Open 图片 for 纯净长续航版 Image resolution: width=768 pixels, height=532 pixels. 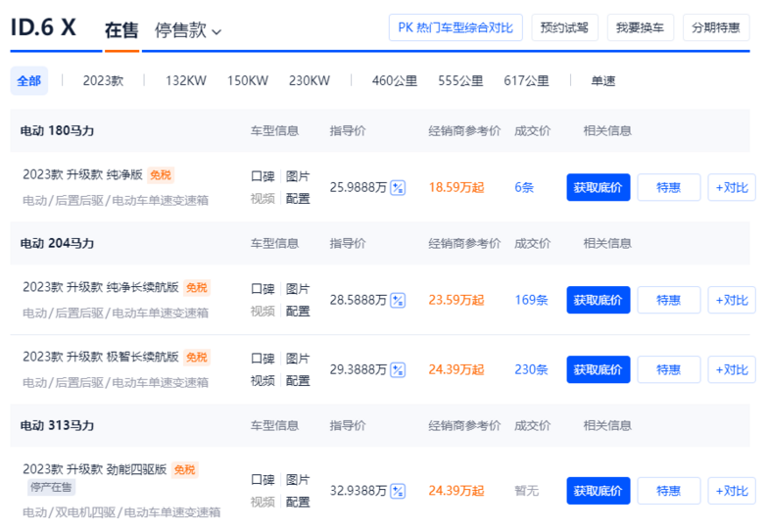[298, 289]
